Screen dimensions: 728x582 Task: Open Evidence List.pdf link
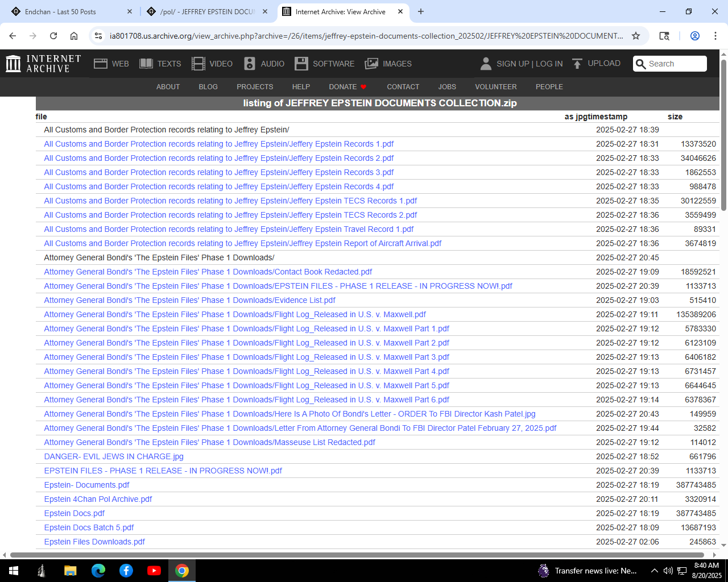190,300
